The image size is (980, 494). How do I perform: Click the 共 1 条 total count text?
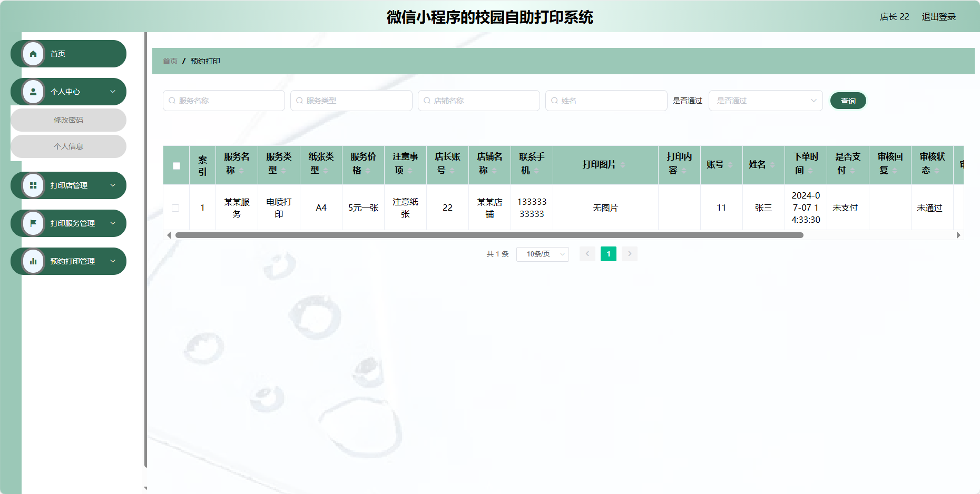497,254
